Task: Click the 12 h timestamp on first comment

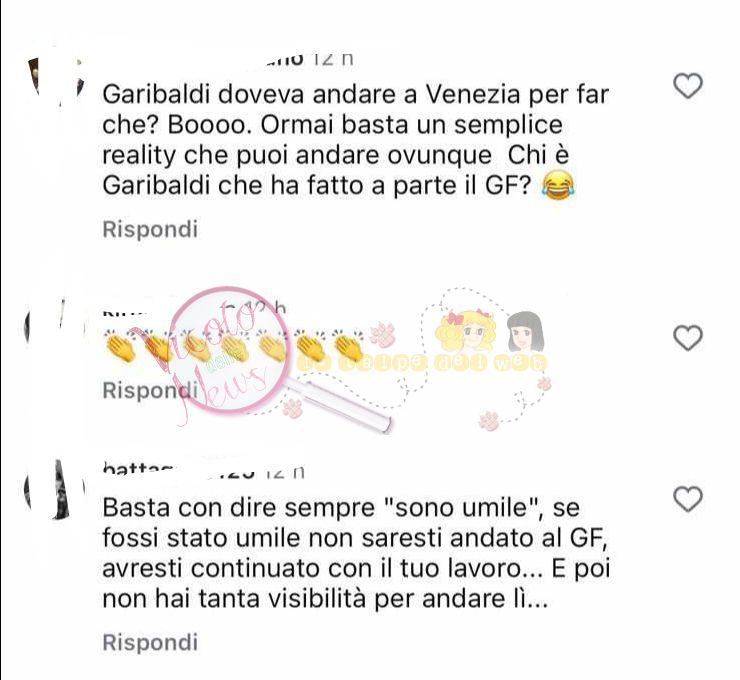Action: click(333, 59)
